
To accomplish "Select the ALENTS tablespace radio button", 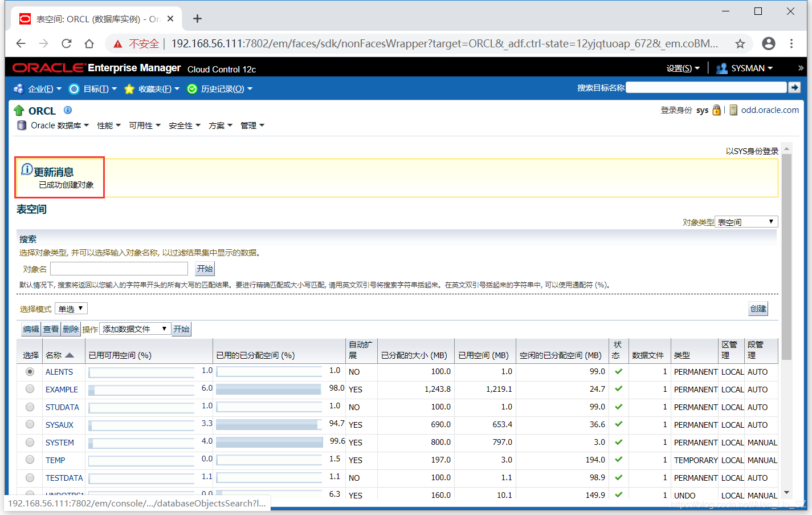I will pos(30,371).
